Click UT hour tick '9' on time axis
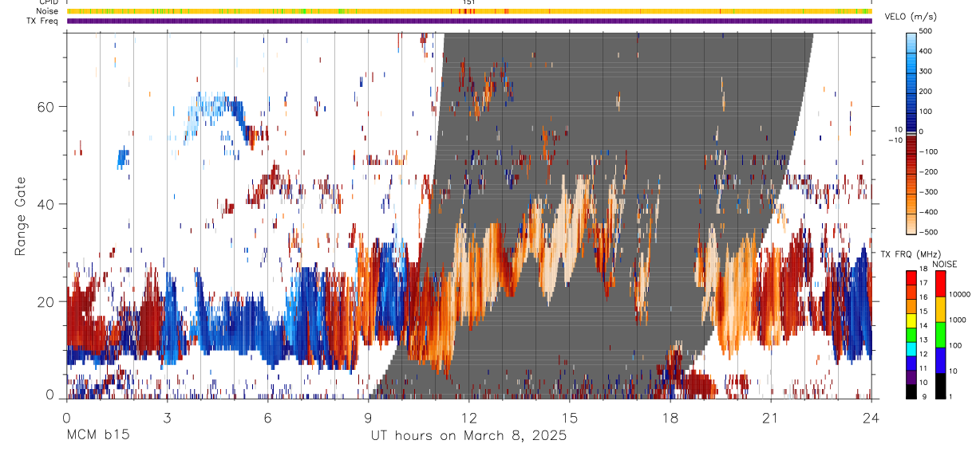980x452 pixels. coord(368,416)
